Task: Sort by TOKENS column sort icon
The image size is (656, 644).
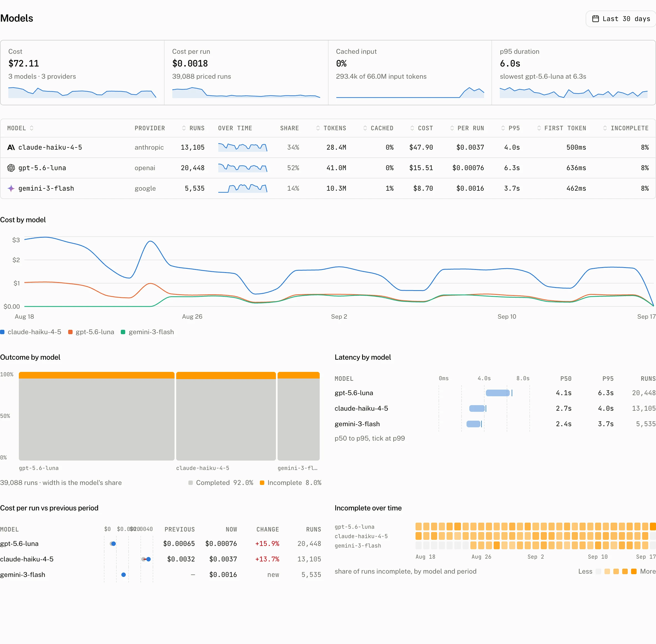Action: pyautogui.click(x=318, y=128)
